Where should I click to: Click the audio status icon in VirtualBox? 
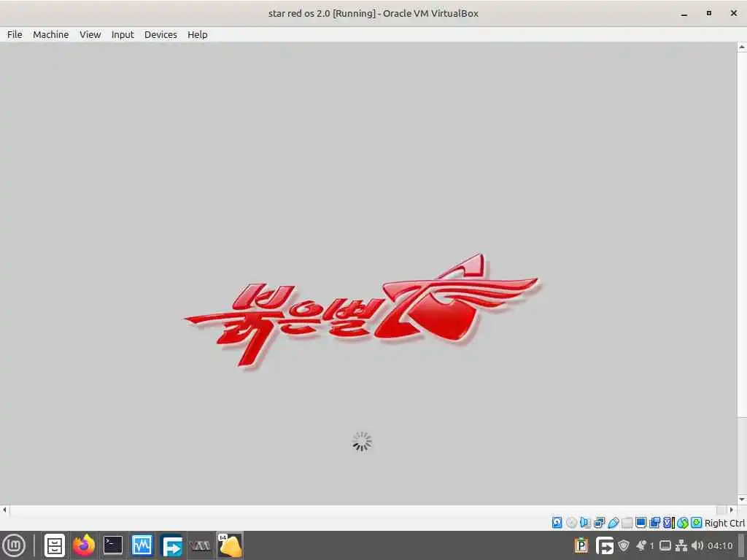pyautogui.click(x=585, y=523)
